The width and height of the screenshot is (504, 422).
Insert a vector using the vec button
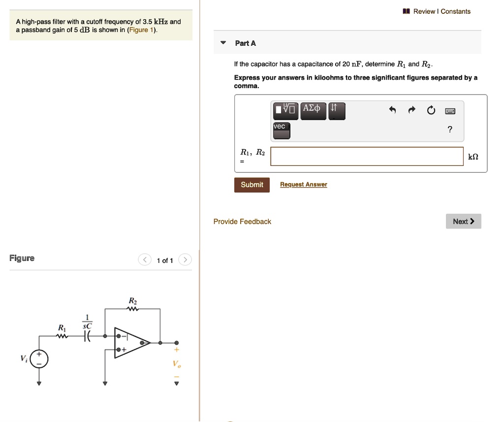coord(281,129)
